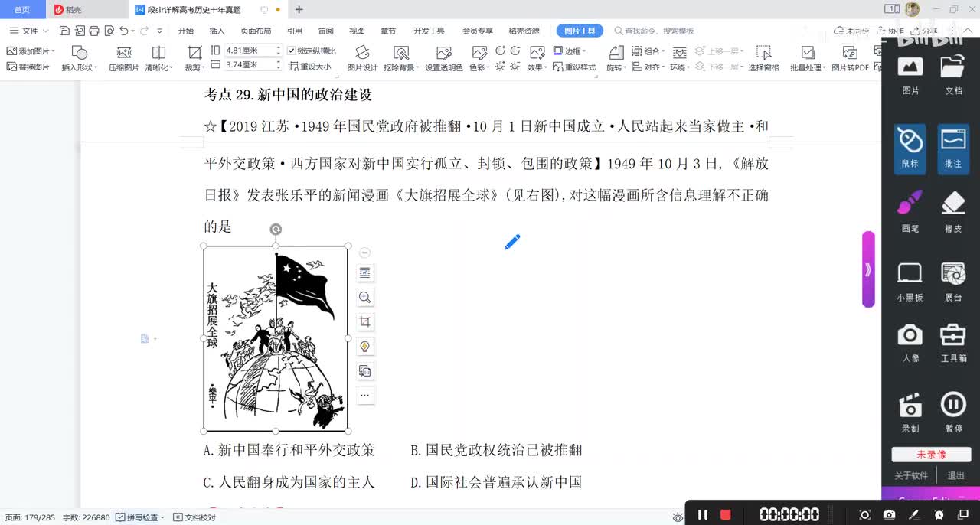The height and width of the screenshot is (525, 980).
Task: Select the 图片工具 tab
Action: pos(580,31)
